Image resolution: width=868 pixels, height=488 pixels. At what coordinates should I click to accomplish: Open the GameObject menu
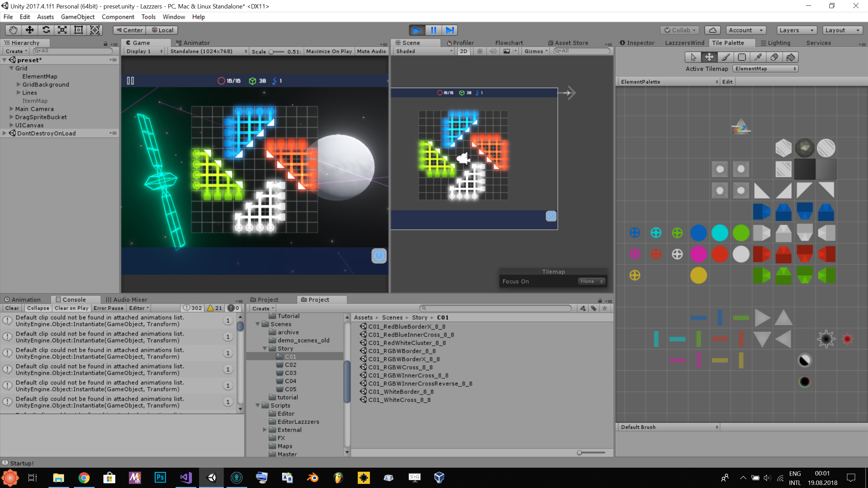tap(78, 17)
